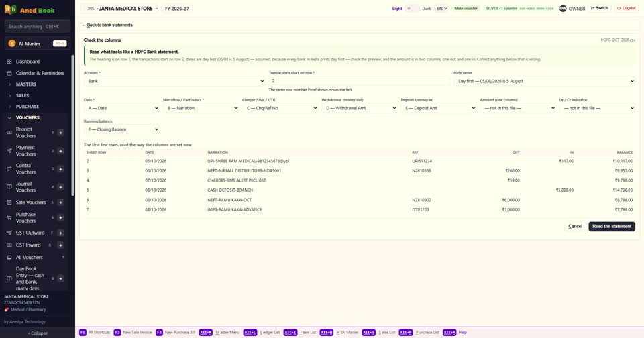Open Calendar & Reminders icon
The width and height of the screenshot is (644, 338).
click(x=9, y=73)
